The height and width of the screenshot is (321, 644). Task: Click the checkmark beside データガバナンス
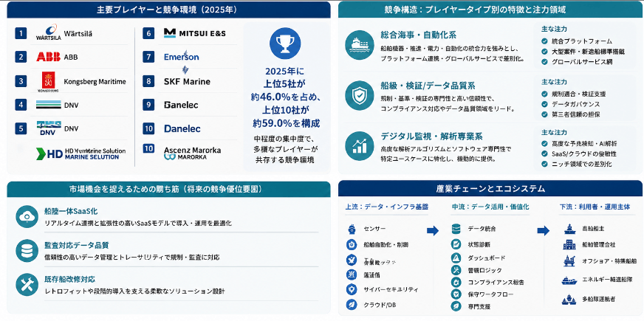(544, 104)
